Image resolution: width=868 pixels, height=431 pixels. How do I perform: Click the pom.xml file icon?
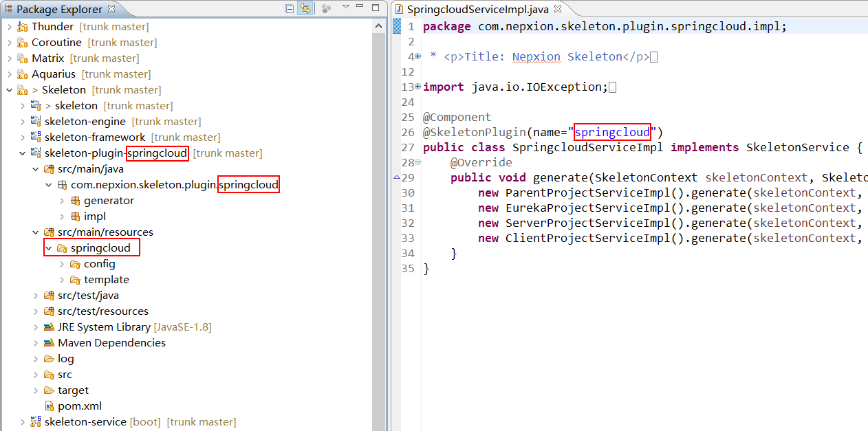[49, 406]
